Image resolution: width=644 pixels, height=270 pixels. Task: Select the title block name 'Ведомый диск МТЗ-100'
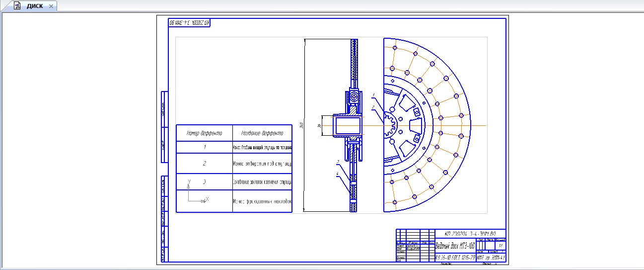[x=455, y=246]
